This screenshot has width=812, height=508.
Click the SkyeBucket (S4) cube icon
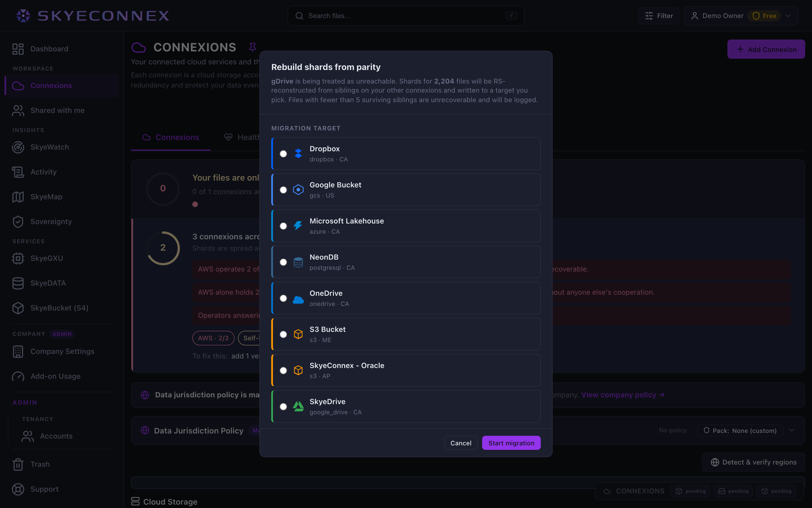[18, 308]
